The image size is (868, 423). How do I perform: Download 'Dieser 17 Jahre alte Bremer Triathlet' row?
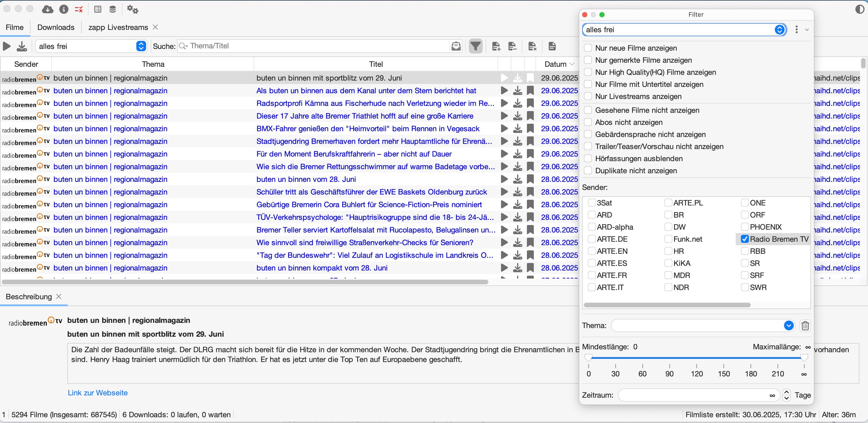pyautogui.click(x=518, y=116)
